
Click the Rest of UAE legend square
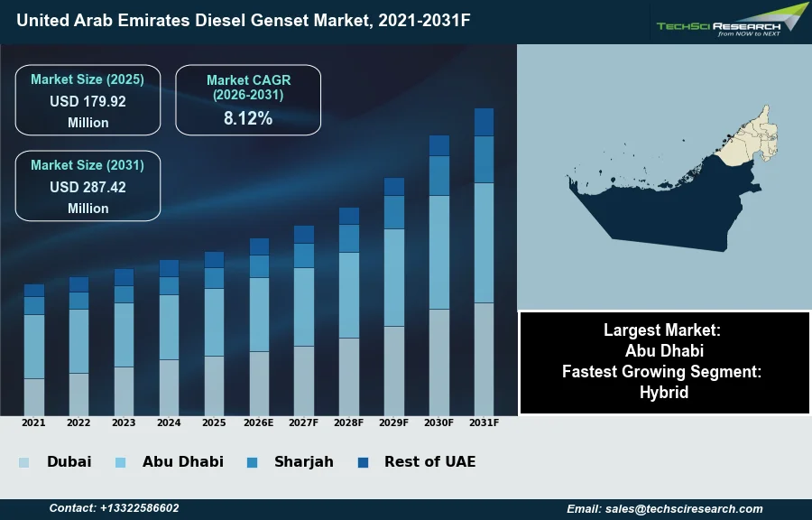click(x=363, y=462)
